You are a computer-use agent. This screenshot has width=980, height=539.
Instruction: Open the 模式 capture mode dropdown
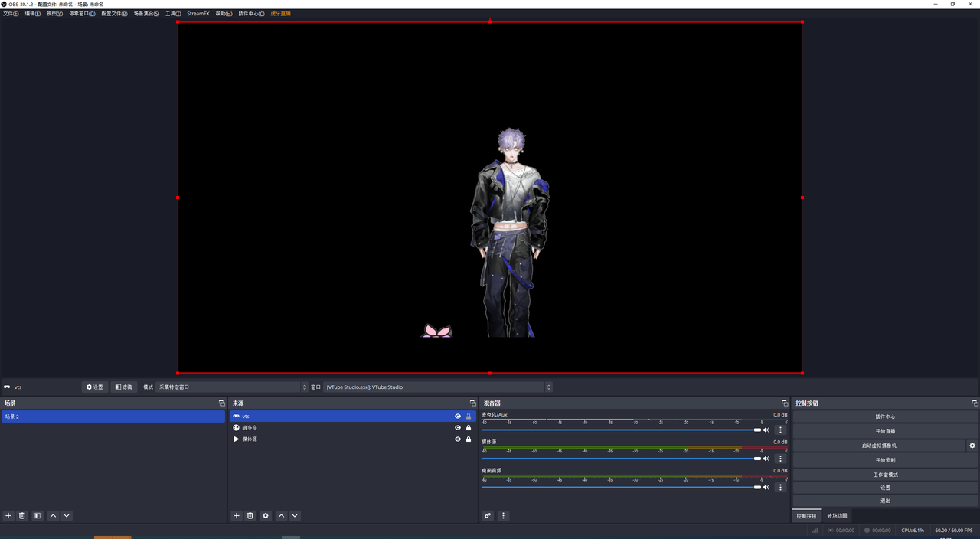click(231, 387)
